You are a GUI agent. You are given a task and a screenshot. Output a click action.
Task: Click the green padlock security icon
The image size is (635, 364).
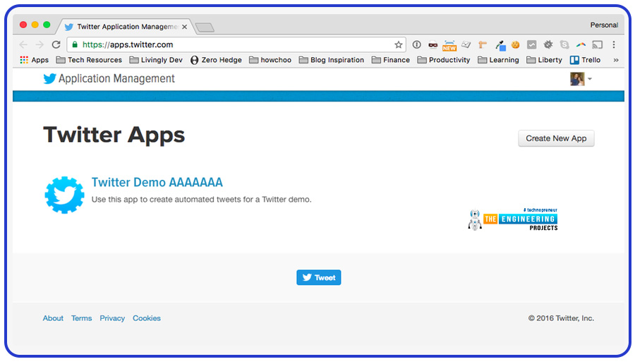(x=75, y=44)
